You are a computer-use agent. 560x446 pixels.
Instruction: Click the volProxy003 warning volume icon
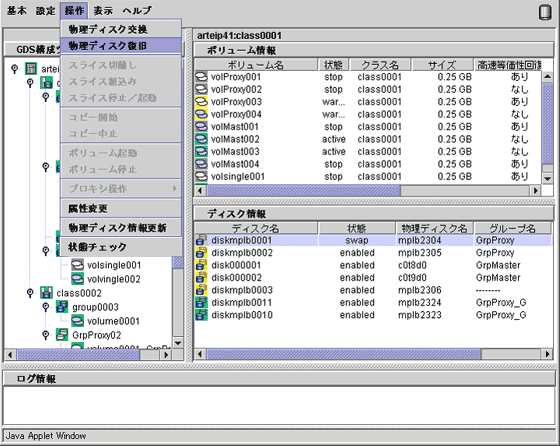coord(201,102)
